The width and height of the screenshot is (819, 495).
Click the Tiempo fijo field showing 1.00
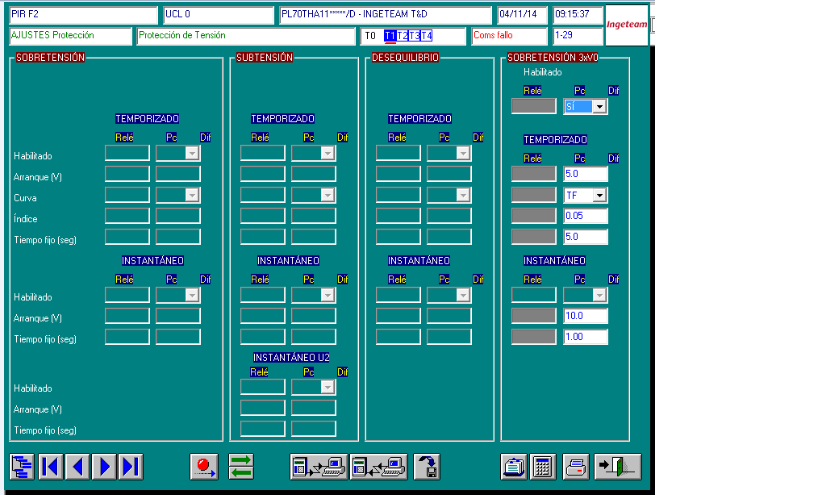pyautogui.click(x=585, y=337)
